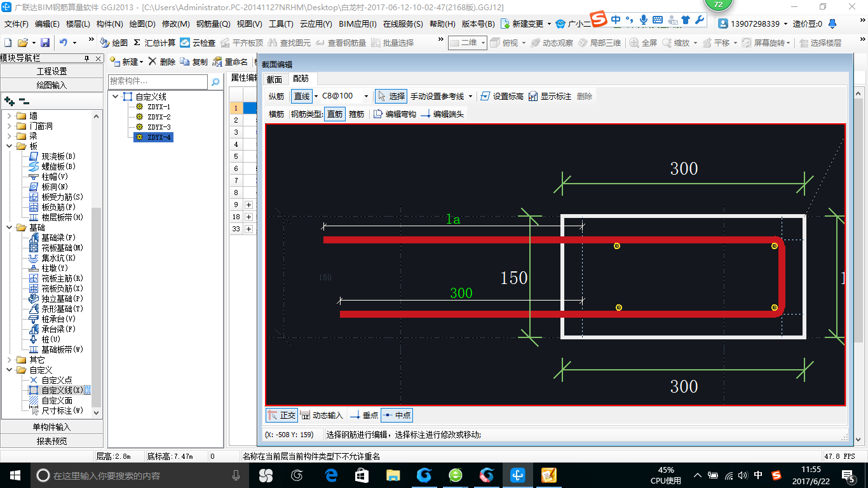Click the expand-all plus icon in navigator
This screenshot has width=868, height=488.
tap(9, 100)
